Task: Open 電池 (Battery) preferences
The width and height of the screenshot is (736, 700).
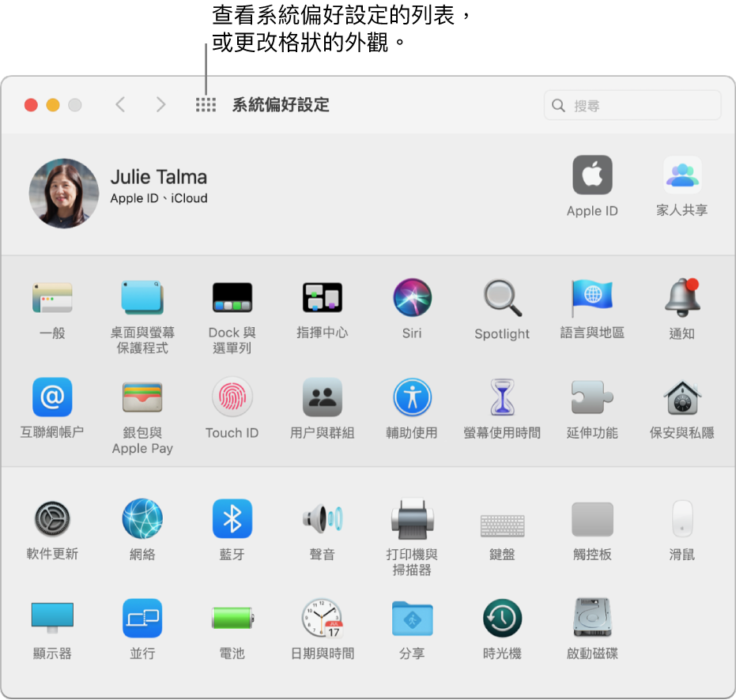Action: pyautogui.click(x=232, y=619)
